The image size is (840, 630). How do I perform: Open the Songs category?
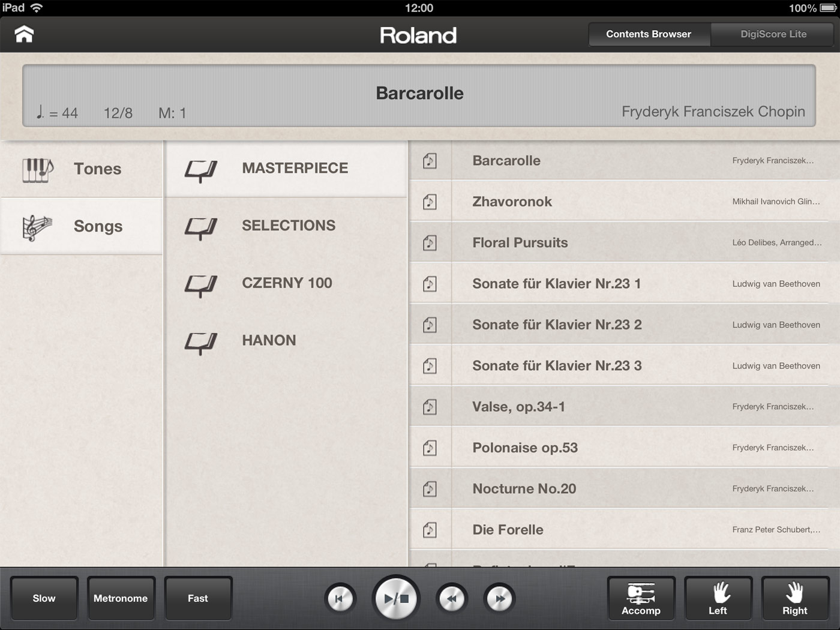coord(82,226)
